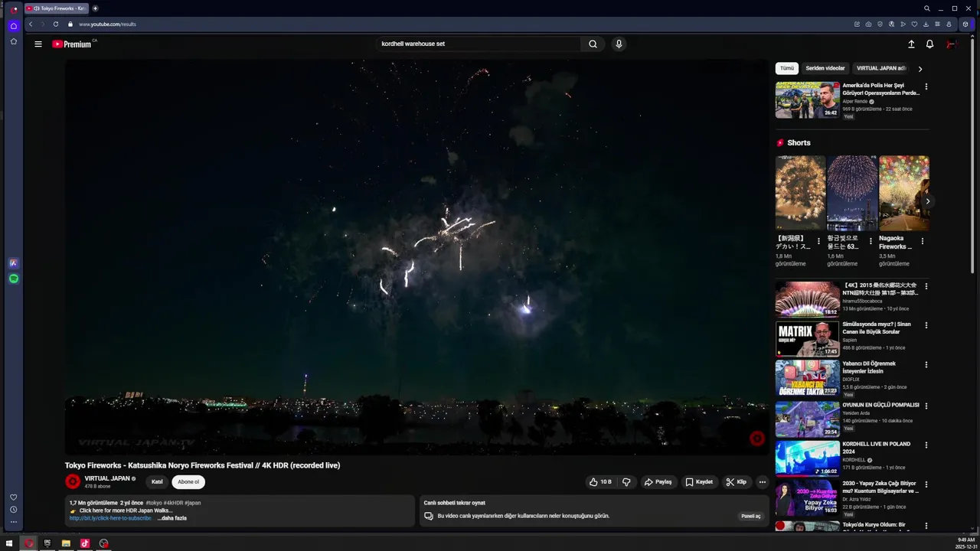Screen dimensions: 980x551
Task: Select the VIRTUAL JAPAN chip
Action: [x=881, y=68]
